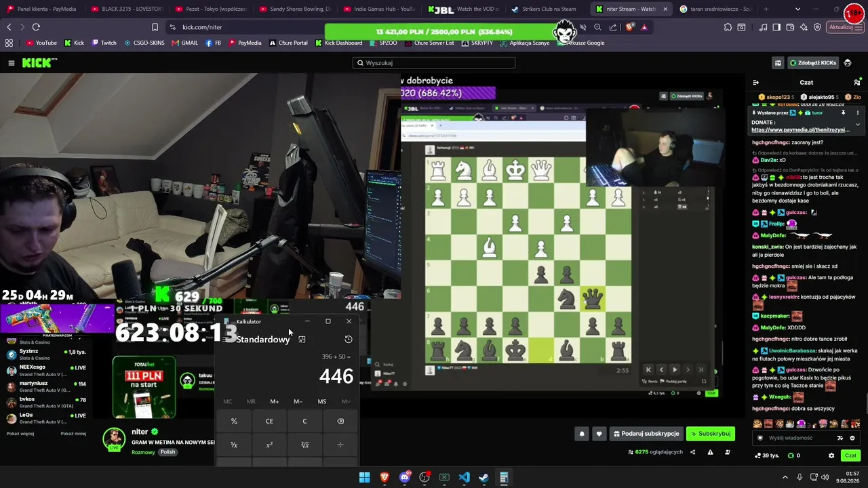Open the emote picker in the chat box
The height and width of the screenshot is (488, 868).
tap(852, 438)
